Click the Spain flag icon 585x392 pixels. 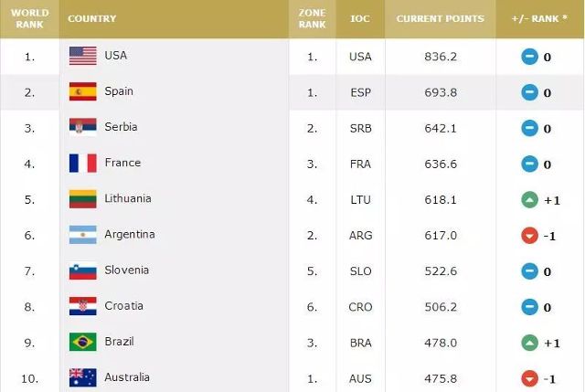pos(83,91)
